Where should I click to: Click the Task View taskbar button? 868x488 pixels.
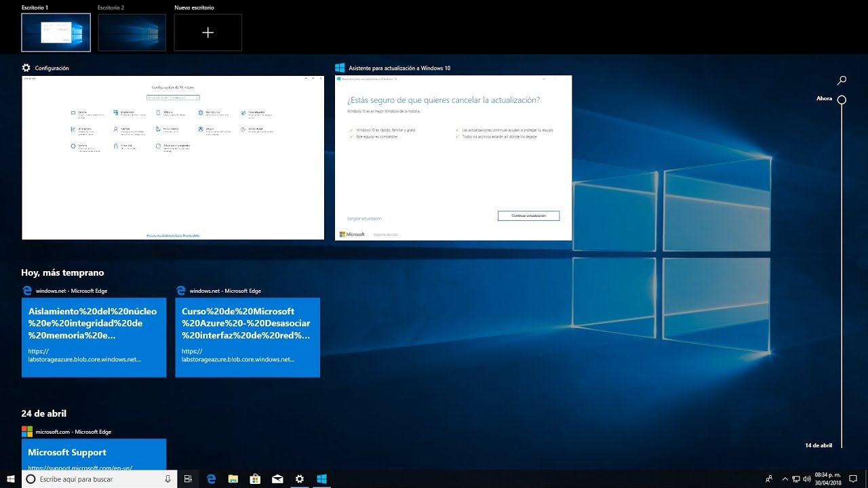click(x=189, y=479)
